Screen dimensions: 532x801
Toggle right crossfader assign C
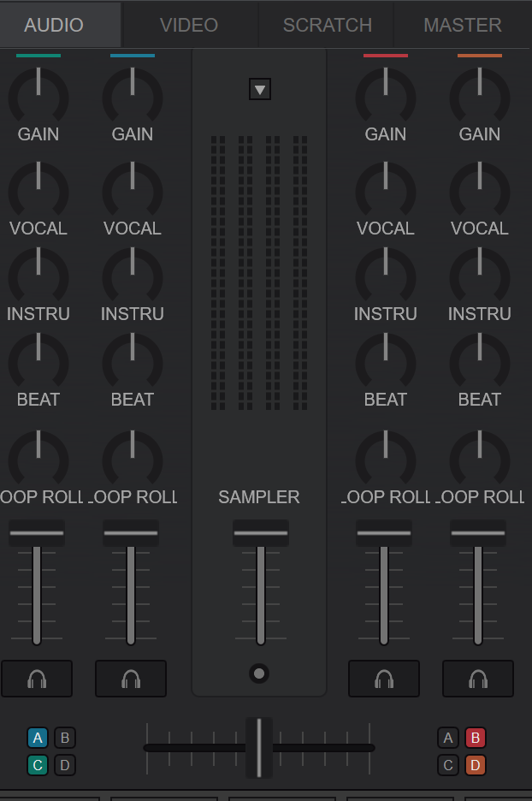click(448, 765)
